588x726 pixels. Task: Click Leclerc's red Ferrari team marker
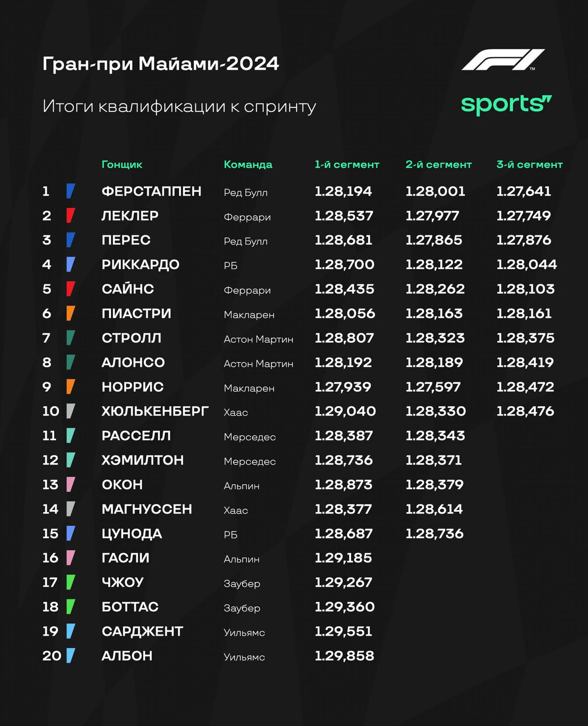pos(71,215)
